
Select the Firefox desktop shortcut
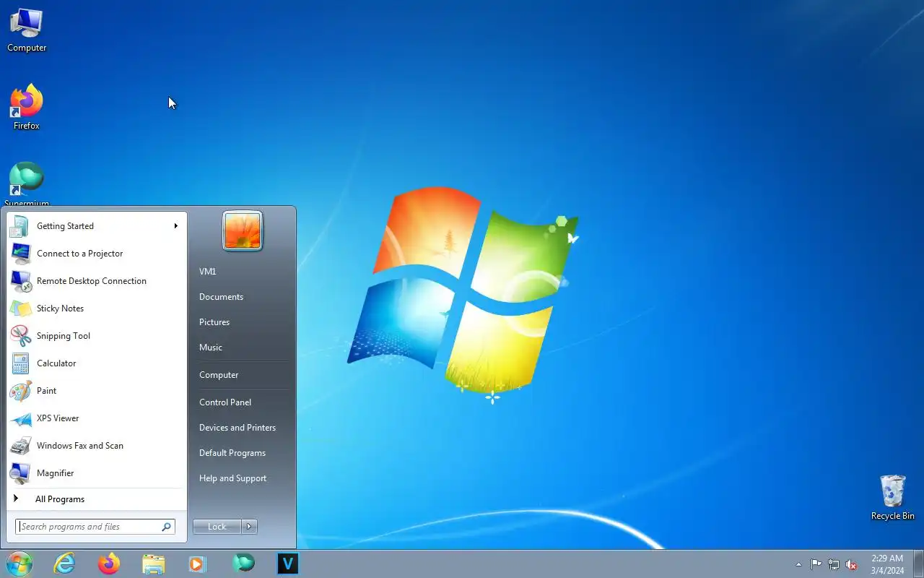click(x=27, y=108)
